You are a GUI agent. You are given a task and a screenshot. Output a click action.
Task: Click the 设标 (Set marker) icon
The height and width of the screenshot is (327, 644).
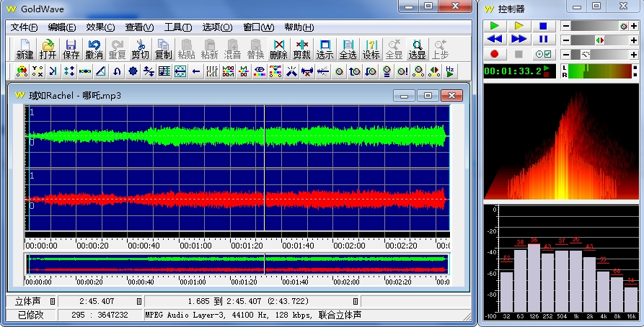pyautogui.click(x=371, y=49)
